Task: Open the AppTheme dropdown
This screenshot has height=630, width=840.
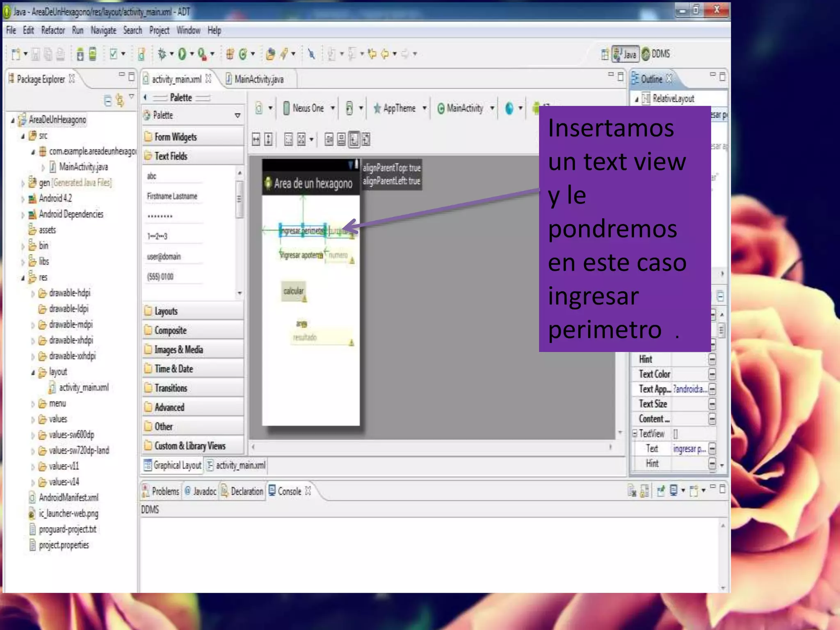Action: (399, 108)
